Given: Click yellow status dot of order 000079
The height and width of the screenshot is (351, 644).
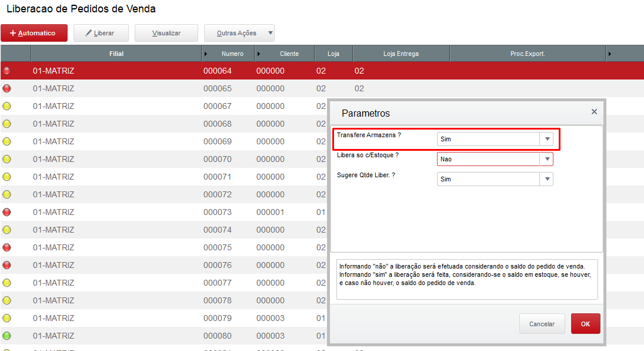Looking at the screenshot, I should point(7,319).
